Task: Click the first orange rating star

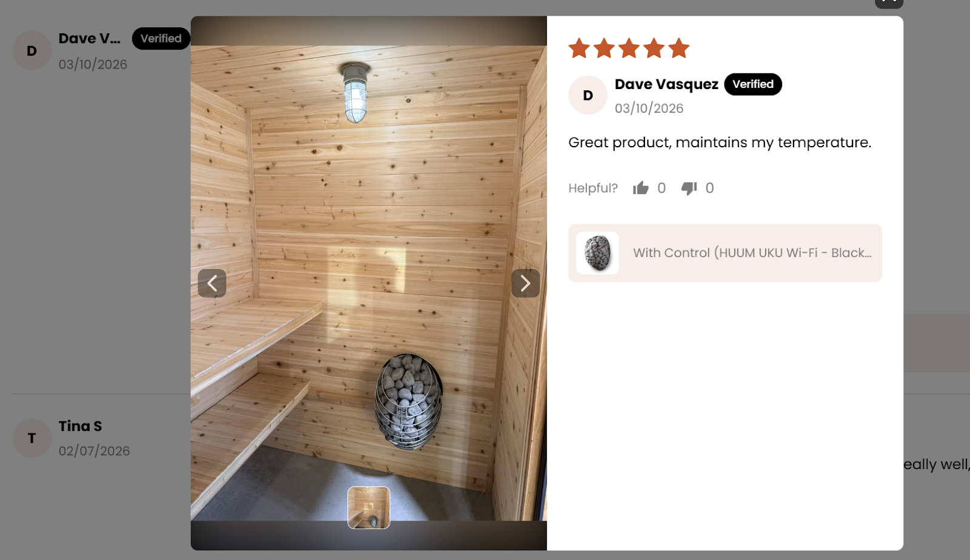Action: 579,48
